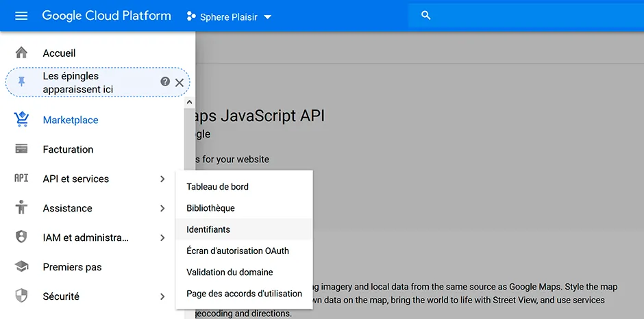Viewport: 644px width, 319px height.
Task: Open IAM et administra… label
Action: (x=86, y=238)
